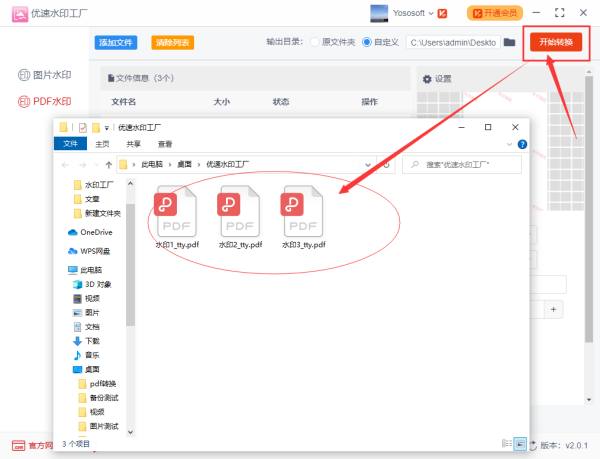Viewport: 600px width, 459px height.
Task: Click the 优速水印工厂 app logo icon
Action: (x=20, y=14)
